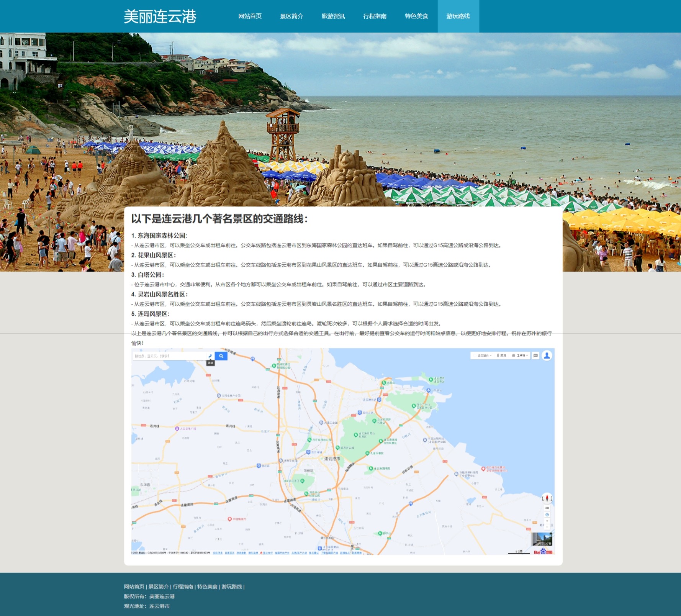Screen dimensions: 681x616
Task: Toggle the 路况 traffic layer
Action: 502,356
